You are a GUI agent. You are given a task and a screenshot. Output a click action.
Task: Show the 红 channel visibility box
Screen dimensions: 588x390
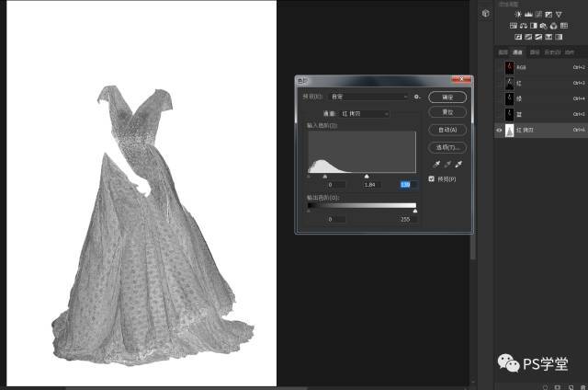[x=499, y=83]
